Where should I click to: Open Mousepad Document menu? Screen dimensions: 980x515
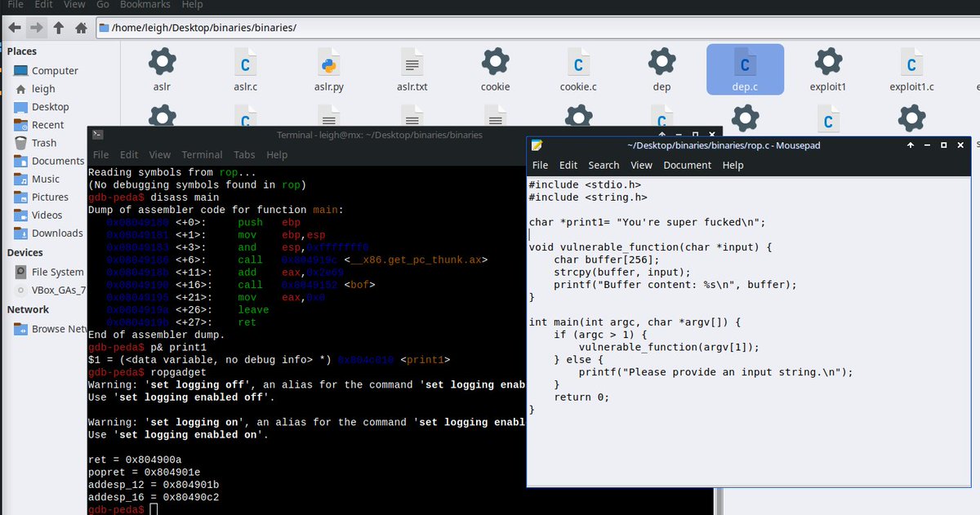(687, 165)
